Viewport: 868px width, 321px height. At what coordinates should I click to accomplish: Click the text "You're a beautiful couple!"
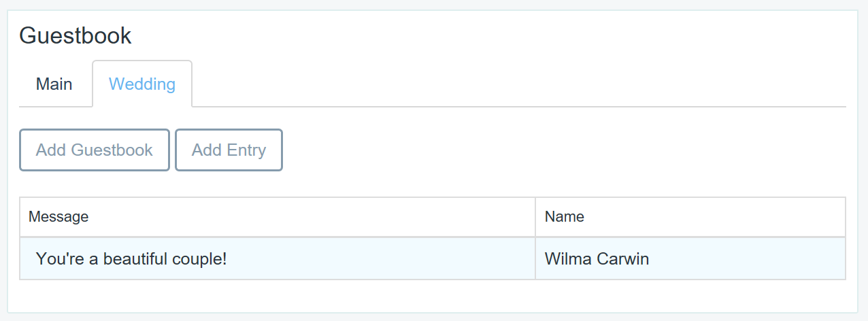131,259
